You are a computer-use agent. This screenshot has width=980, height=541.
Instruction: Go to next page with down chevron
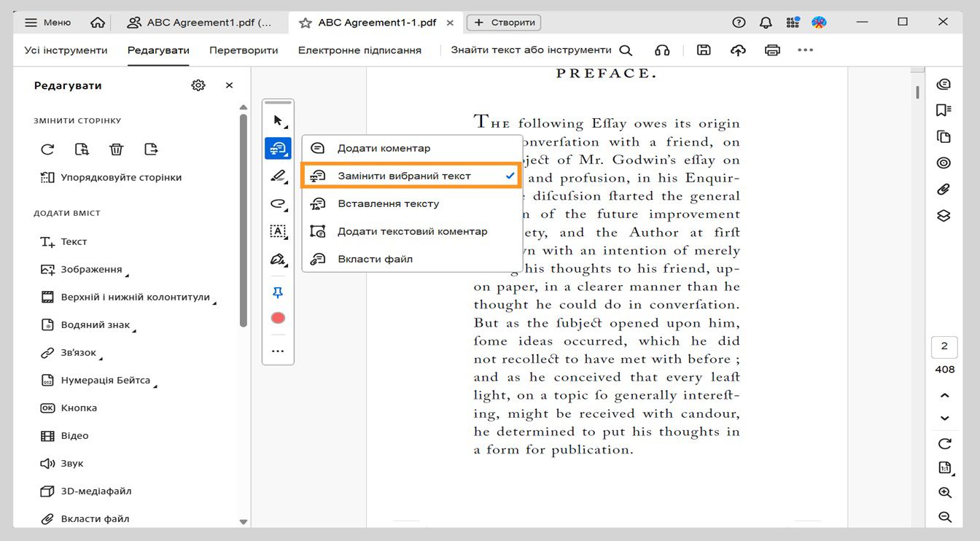[x=945, y=419]
